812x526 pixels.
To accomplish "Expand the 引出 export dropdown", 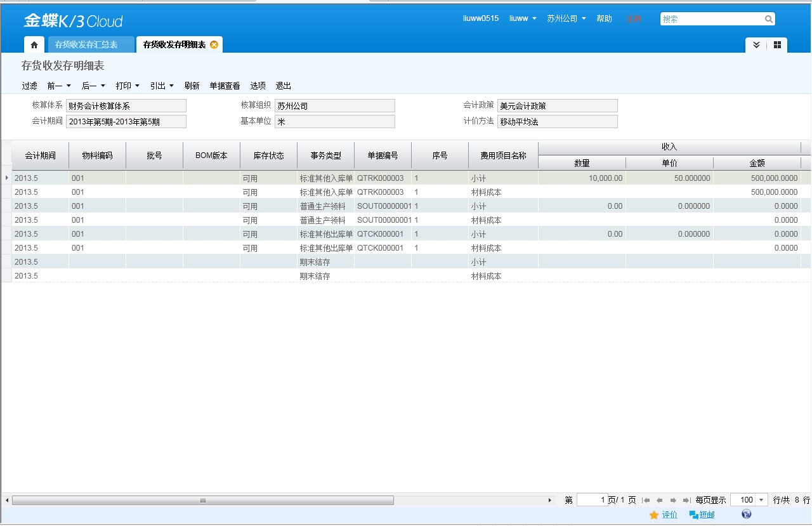I will [x=162, y=86].
